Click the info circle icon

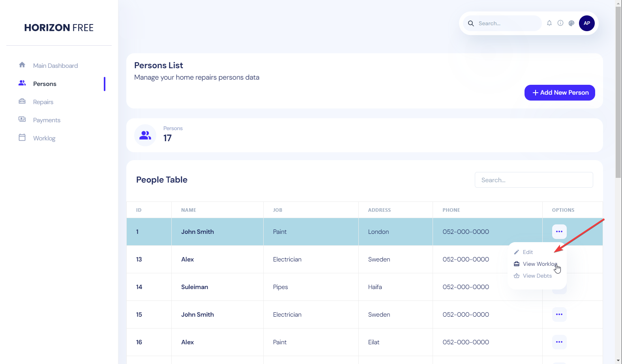pyautogui.click(x=560, y=23)
